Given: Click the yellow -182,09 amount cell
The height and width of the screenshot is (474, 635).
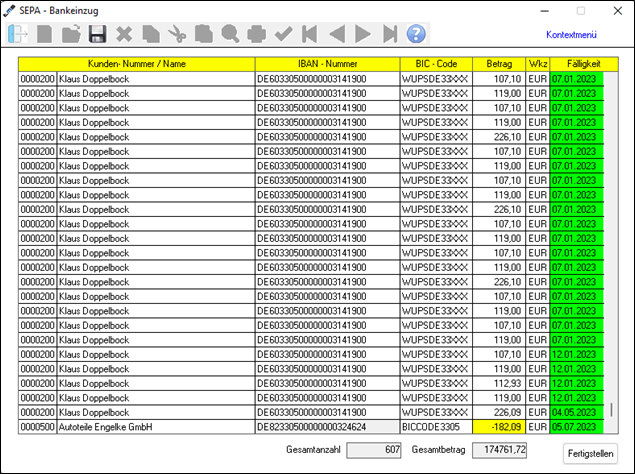Looking at the screenshot, I should coord(499,427).
